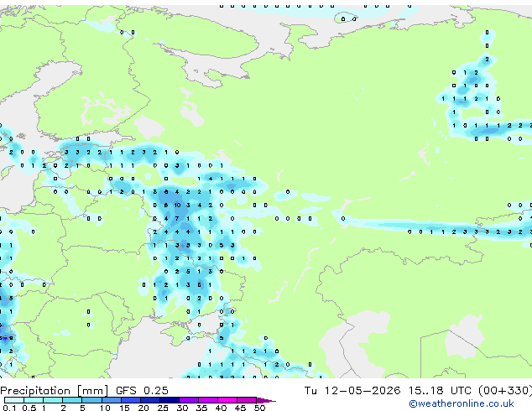This screenshot has width=532, height=411.
Task: Select the 0.5–1 mm legend color swatch
Action: (34, 400)
